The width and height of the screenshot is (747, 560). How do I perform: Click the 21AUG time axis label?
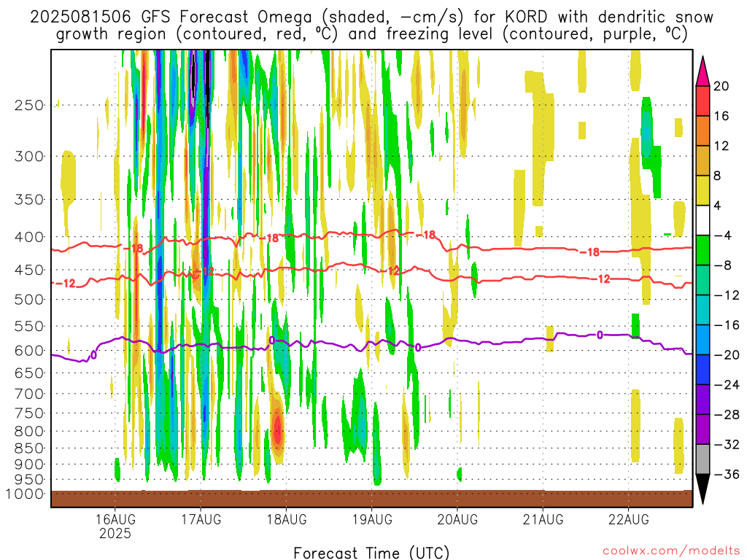tap(543, 519)
